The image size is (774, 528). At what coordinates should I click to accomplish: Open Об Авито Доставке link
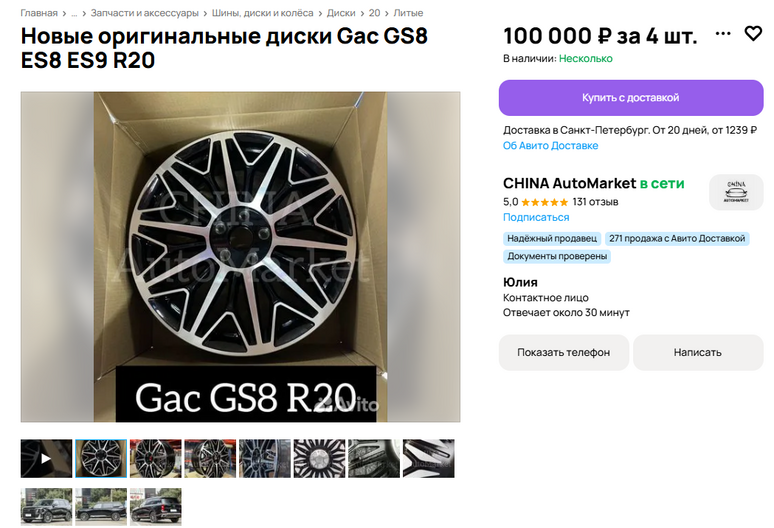coord(550,146)
